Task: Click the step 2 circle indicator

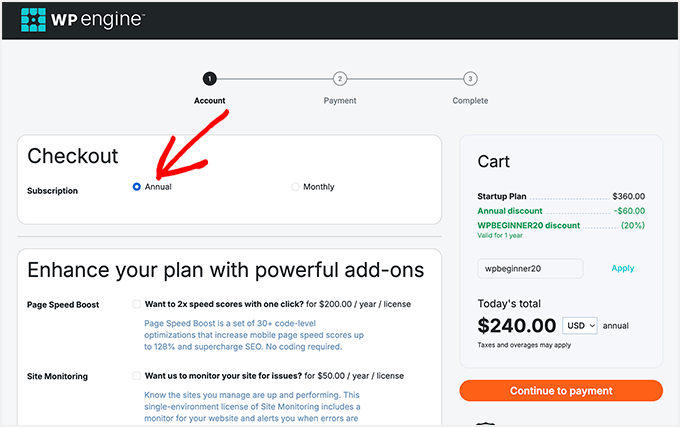Action: click(340, 78)
